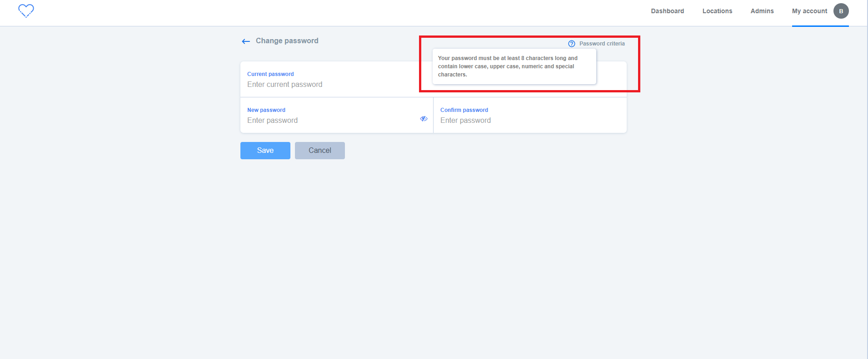This screenshot has height=359, width=868.
Task: Navigate to Locations page
Action: click(x=717, y=11)
